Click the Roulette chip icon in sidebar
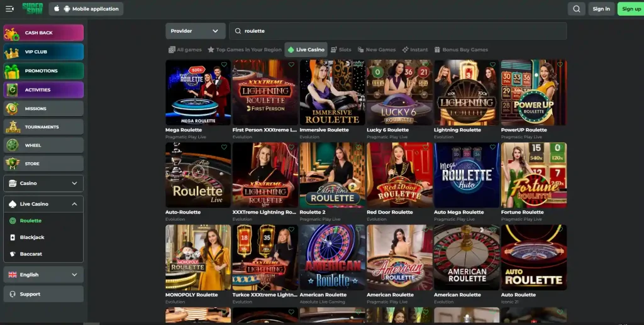This screenshot has width=644, height=325. [x=13, y=221]
